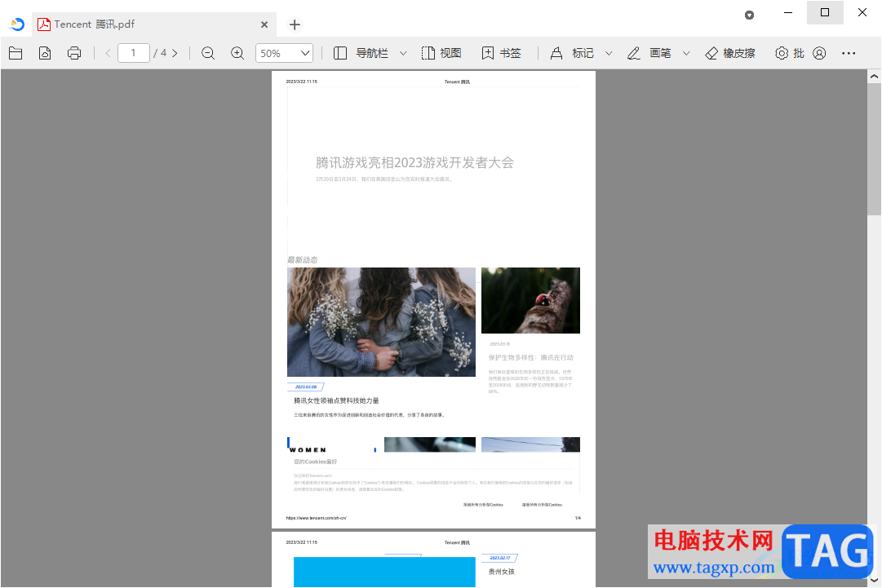Go to the next page arrow
The width and height of the screenshot is (882, 588).
(x=175, y=53)
